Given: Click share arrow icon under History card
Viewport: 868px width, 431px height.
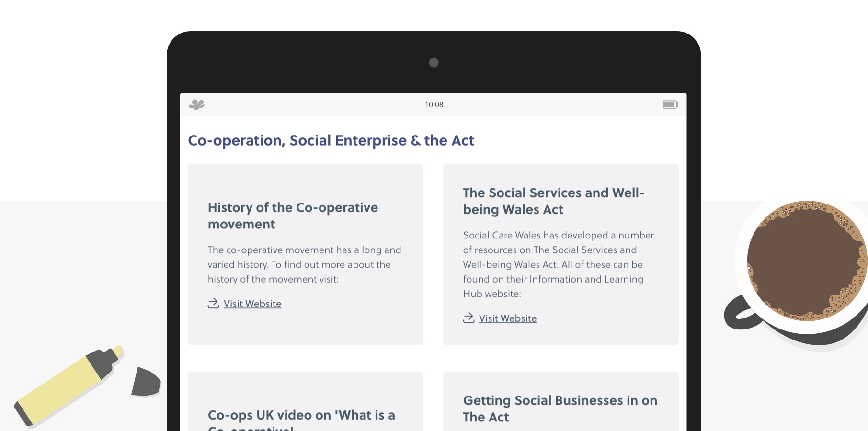Looking at the screenshot, I should [213, 304].
